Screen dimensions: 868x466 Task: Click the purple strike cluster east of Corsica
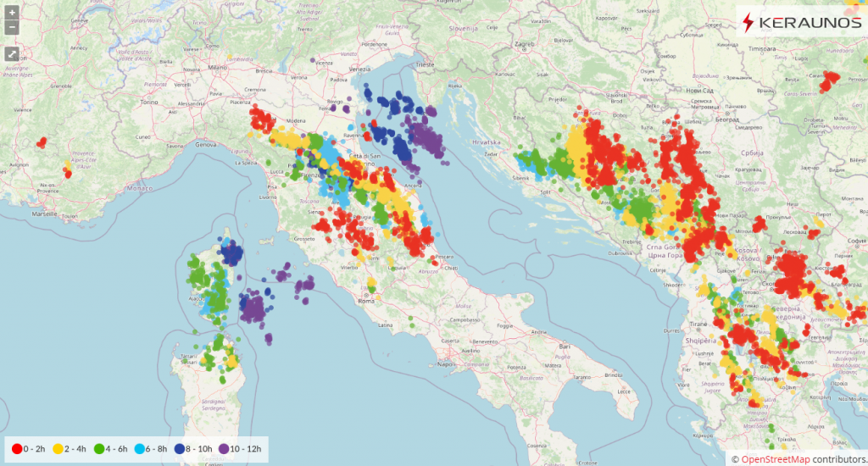253,308
